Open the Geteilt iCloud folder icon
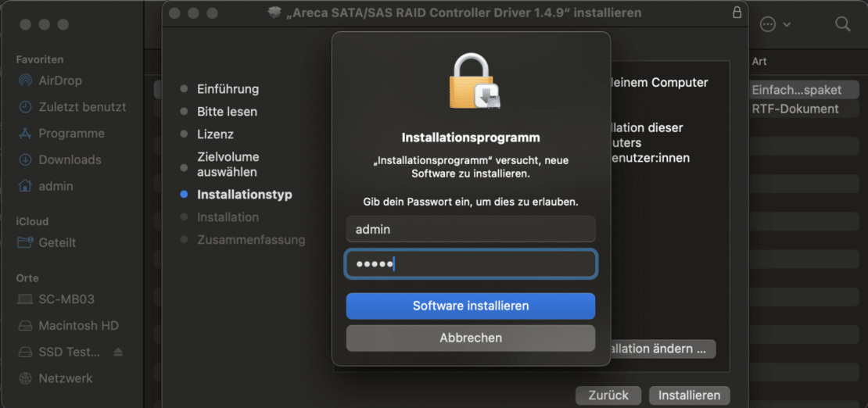868x408 pixels. click(x=26, y=243)
